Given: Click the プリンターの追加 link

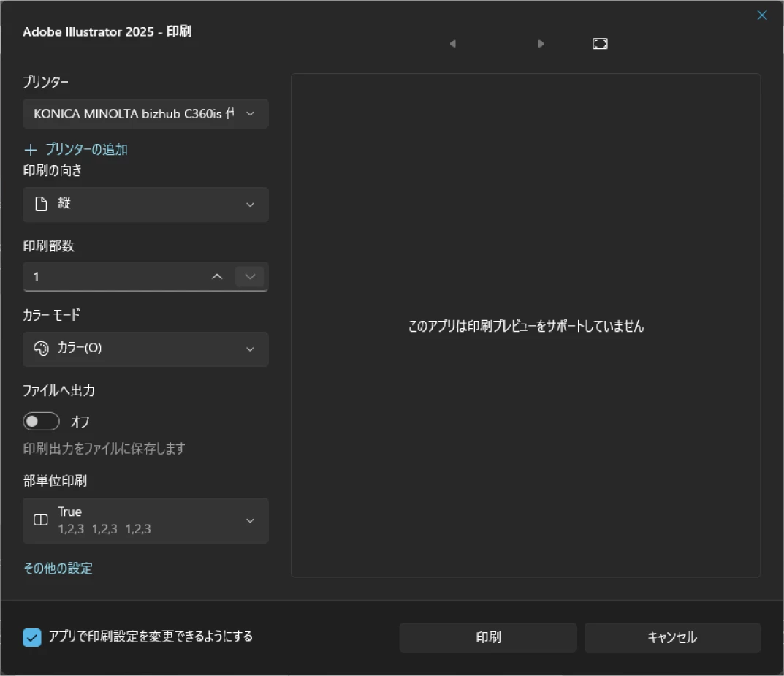Looking at the screenshot, I should (86, 149).
